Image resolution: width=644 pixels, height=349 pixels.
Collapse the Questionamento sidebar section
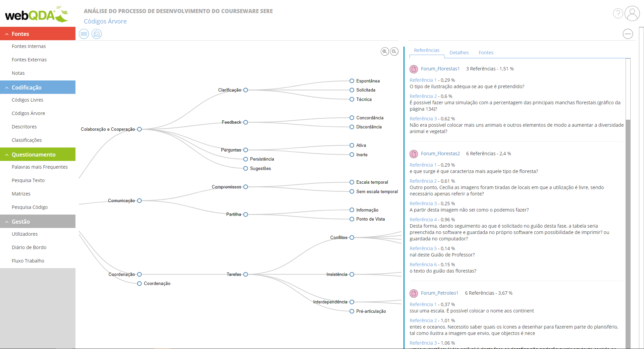pyautogui.click(x=7, y=155)
